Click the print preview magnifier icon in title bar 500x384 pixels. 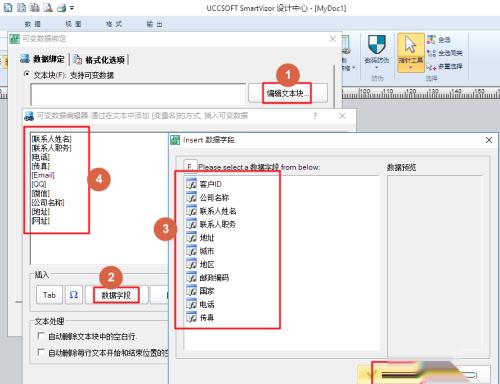click(x=48, y=7)
